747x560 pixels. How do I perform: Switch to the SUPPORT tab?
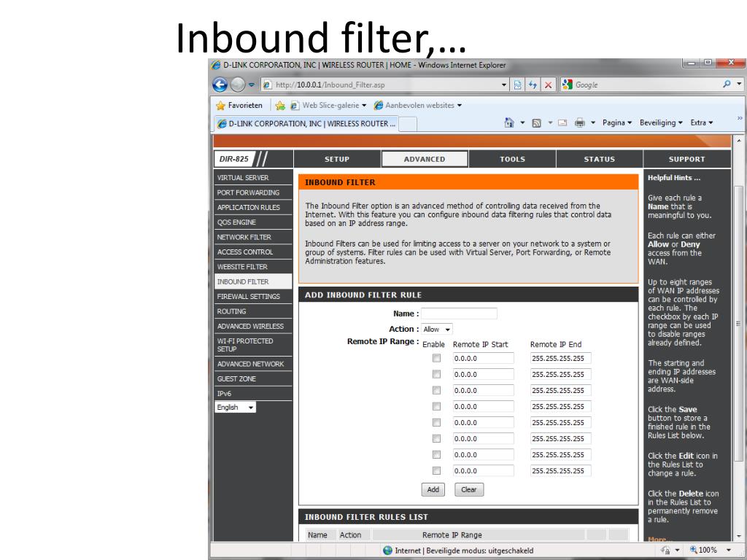pyautogui.click(x=686, y=159)
